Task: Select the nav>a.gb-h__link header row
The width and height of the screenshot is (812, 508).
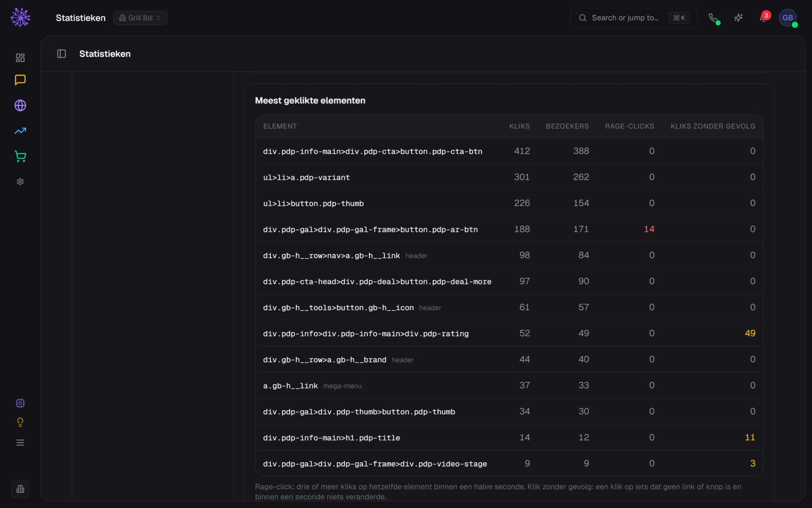Action: pos(509,255)
